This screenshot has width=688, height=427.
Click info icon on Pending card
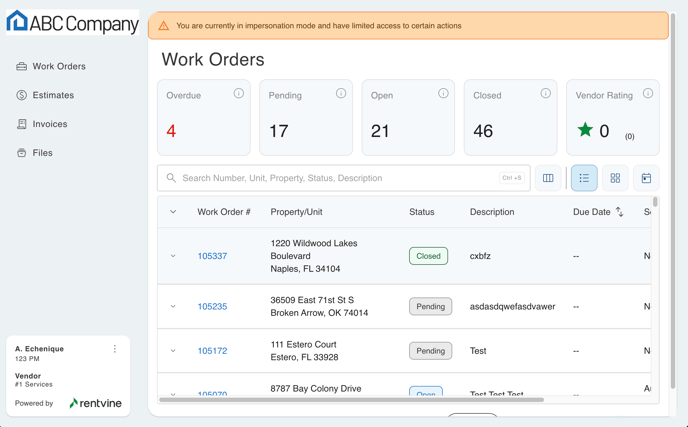click(x=341, y=94)
